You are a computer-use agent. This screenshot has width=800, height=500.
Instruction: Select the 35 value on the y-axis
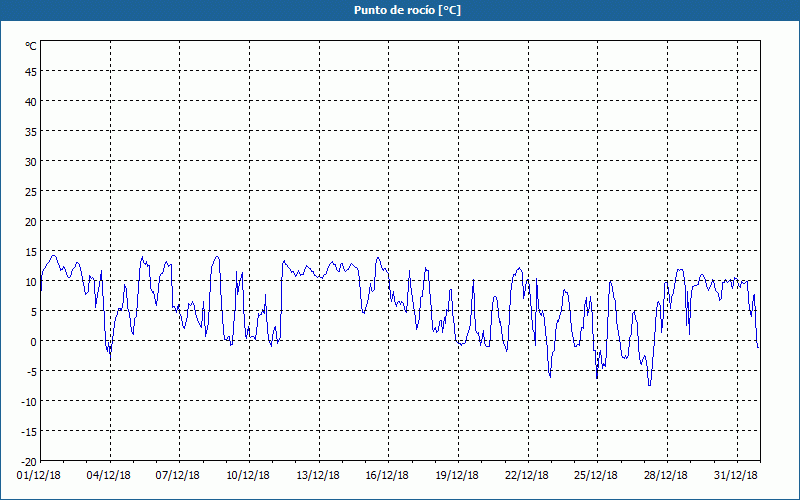pyautogui.click(x=31, y=132)
